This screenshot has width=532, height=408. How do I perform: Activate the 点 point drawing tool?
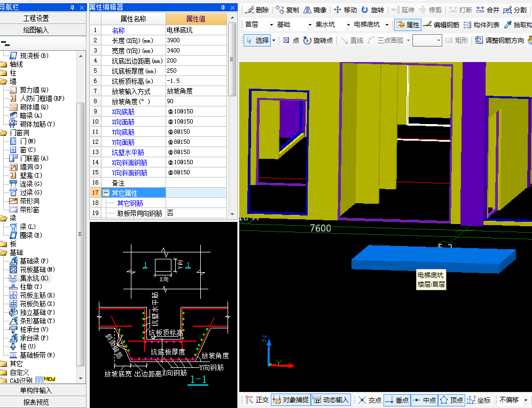pos(291,41)
